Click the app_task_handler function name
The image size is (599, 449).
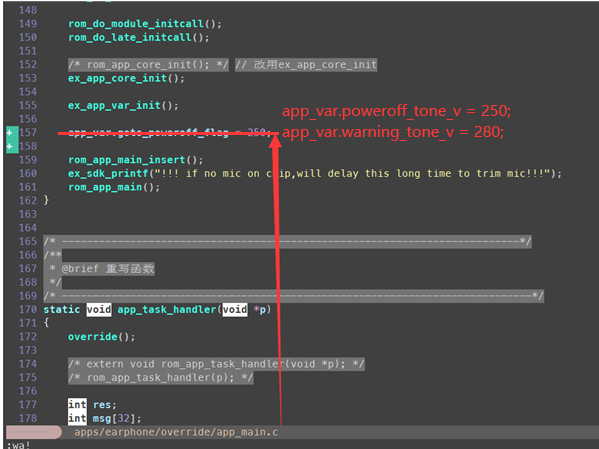[167, 310]
